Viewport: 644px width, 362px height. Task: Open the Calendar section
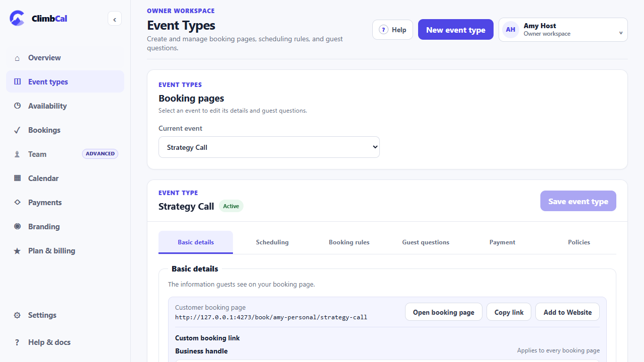65,178
